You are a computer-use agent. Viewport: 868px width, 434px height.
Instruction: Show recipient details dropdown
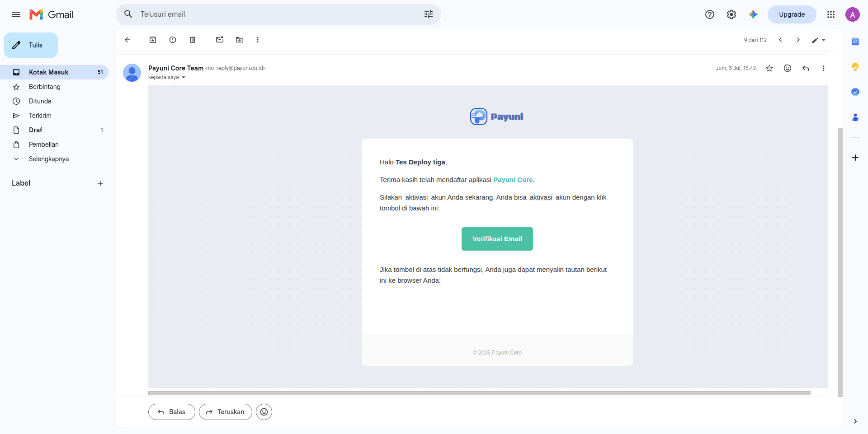(184, 77)
